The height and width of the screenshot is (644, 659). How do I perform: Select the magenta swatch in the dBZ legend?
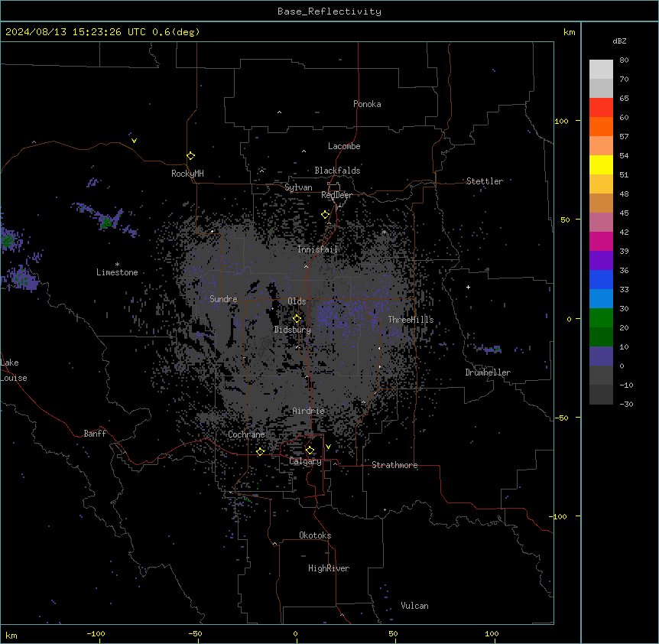click(x=601, y=241)
